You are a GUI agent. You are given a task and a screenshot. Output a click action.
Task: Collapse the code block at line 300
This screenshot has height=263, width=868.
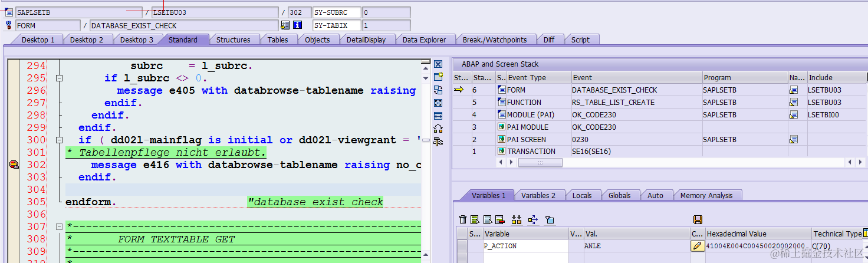tap(58, 140)
